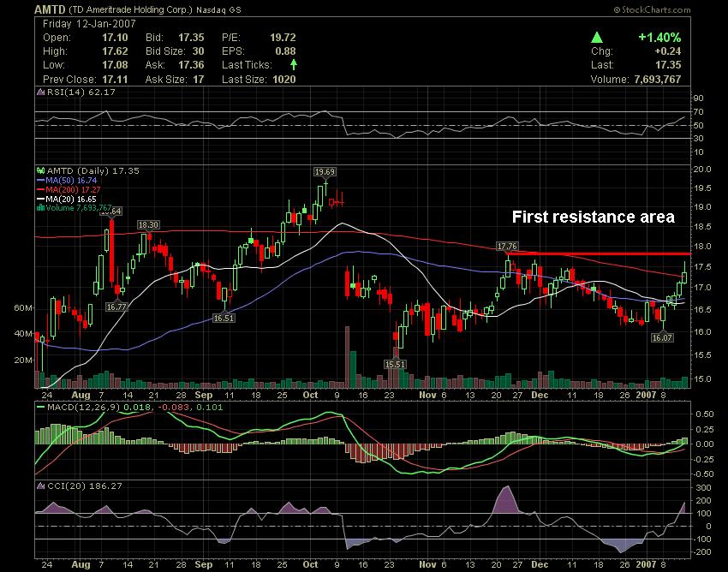Click the 15.0 price axis label
This screenshot has height=572, width=728.
702,378
